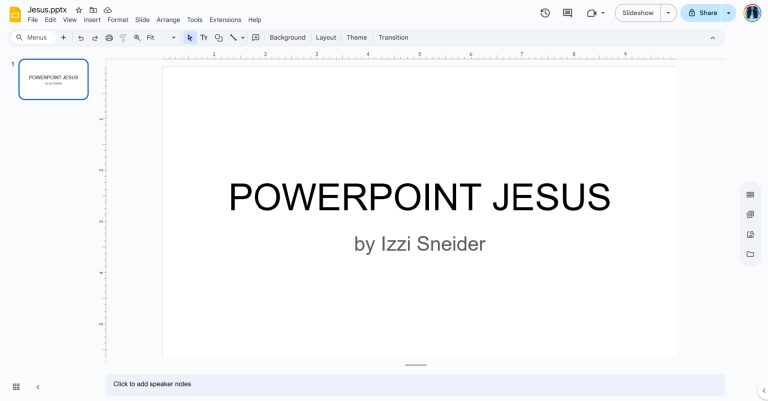
Task: Open the Slide menu
Action: [x=143, y=20]
